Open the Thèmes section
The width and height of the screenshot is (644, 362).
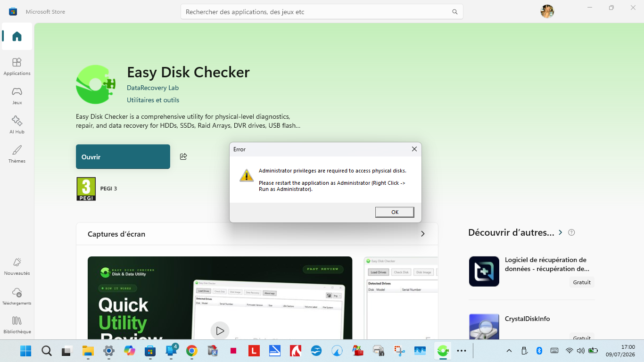(x=17, y=154)
